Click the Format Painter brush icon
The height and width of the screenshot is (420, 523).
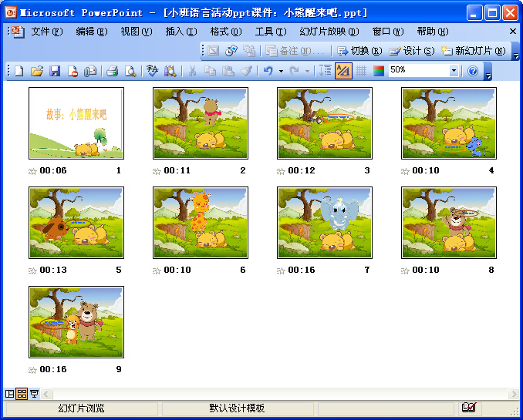(x=247, y=71)
